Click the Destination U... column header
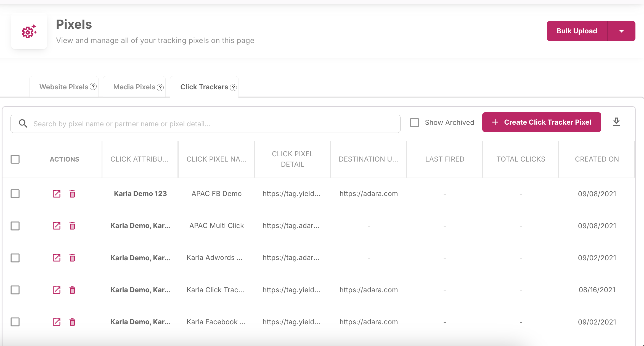 [369, 159]
